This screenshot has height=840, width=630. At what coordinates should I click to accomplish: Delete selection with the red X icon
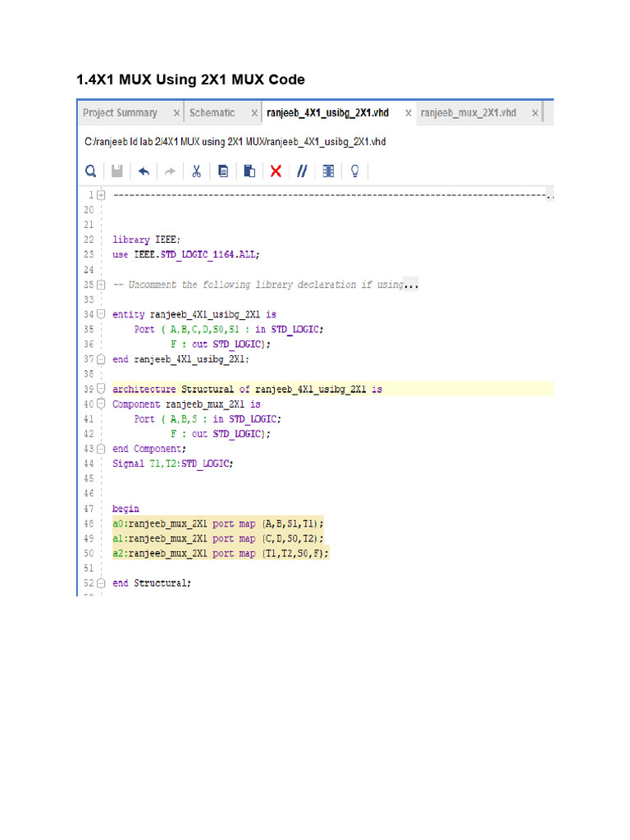[x=276, y=171]
